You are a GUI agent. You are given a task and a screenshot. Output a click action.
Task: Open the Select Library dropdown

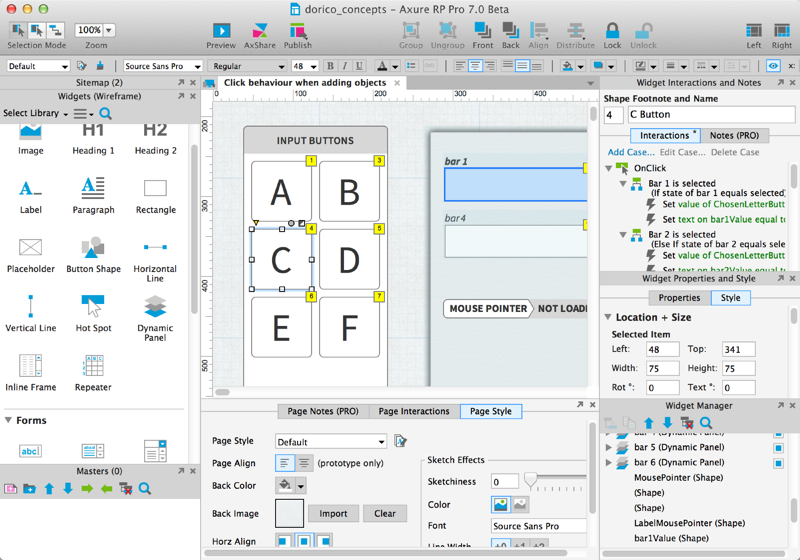(35, 113)
